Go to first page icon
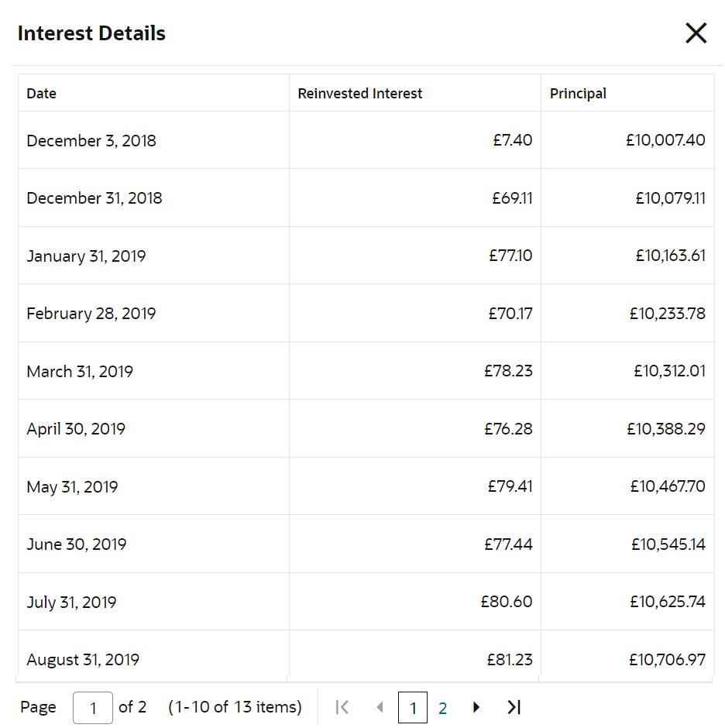The width and height of the screenshot is (725, 728). point(342,707)
